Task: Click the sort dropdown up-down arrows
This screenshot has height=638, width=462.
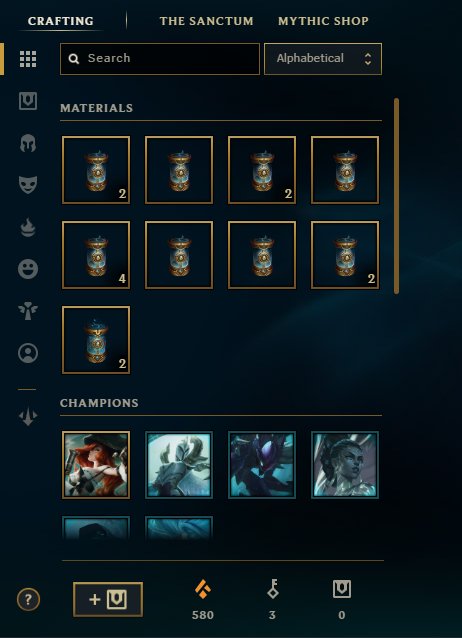Action: 368,59
